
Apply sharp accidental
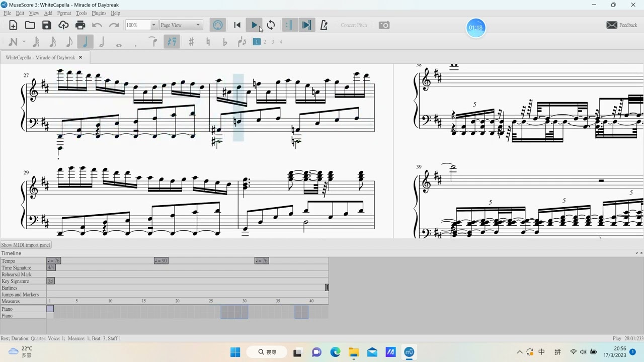point(191,42)
